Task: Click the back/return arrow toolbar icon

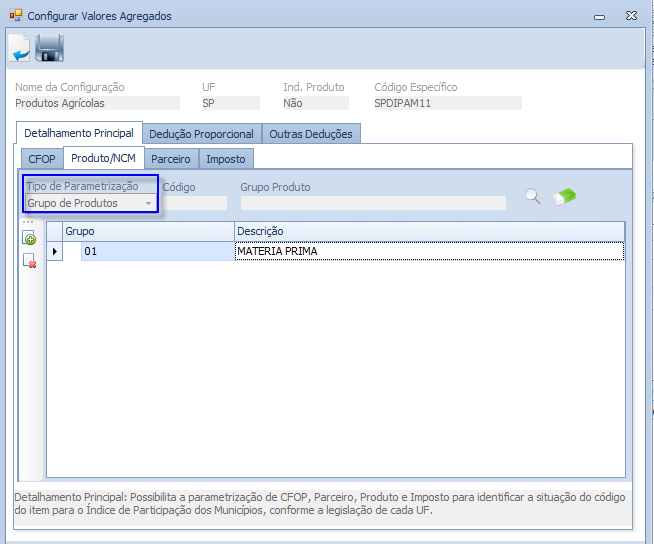Action: (19, 47)
